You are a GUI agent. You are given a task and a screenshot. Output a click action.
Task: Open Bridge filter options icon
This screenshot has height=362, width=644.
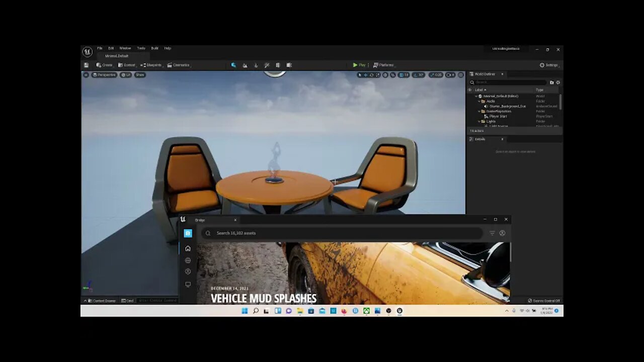492,233
